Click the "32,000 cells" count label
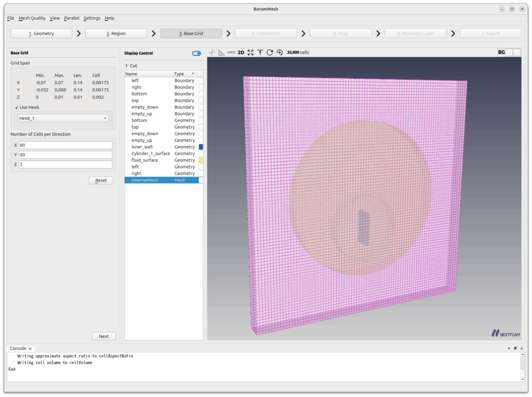Viewport: 532px width, 397px height. [x=298, y=52]
